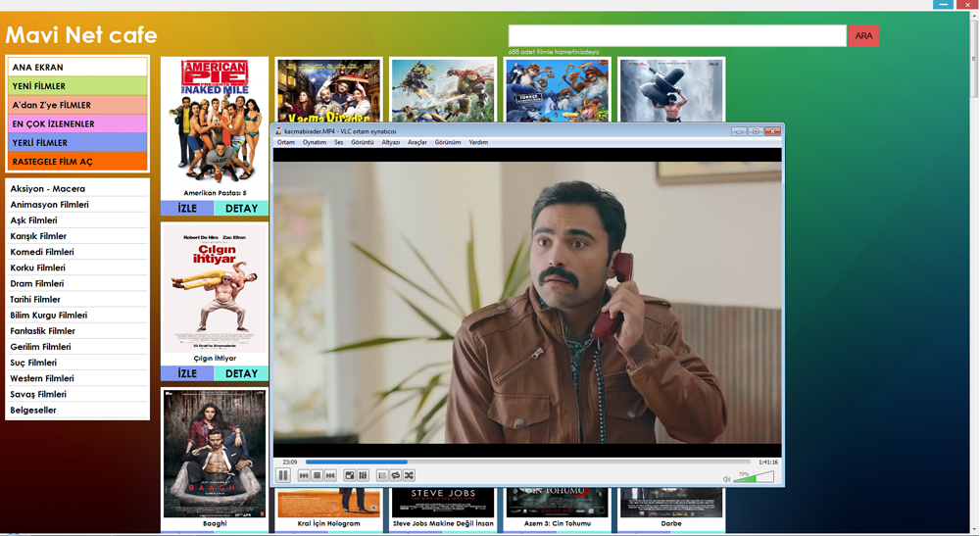The image size is (980, 536).
Task: Click the Kral İçin Hologram poster
Action: (328, 503)
